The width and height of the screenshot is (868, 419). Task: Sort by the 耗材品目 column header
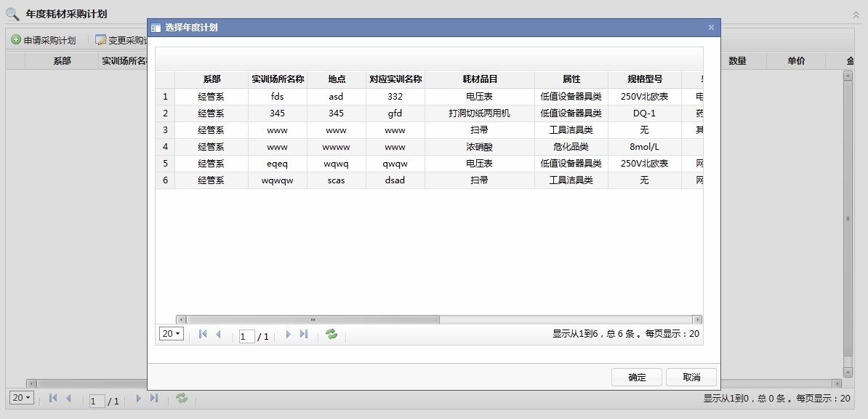480,79
